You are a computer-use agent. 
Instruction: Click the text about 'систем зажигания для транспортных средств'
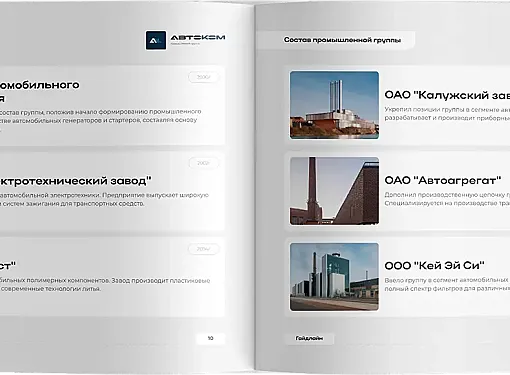tap(72, 204)
